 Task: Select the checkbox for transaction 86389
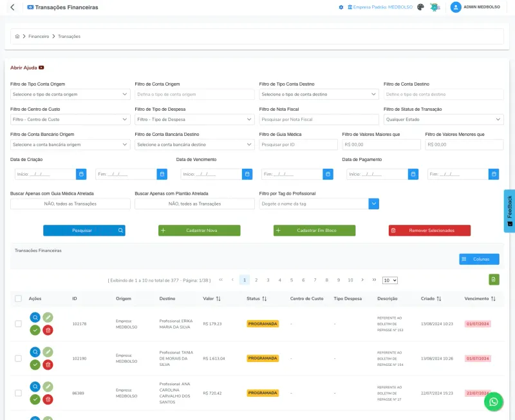coord(19,393)
